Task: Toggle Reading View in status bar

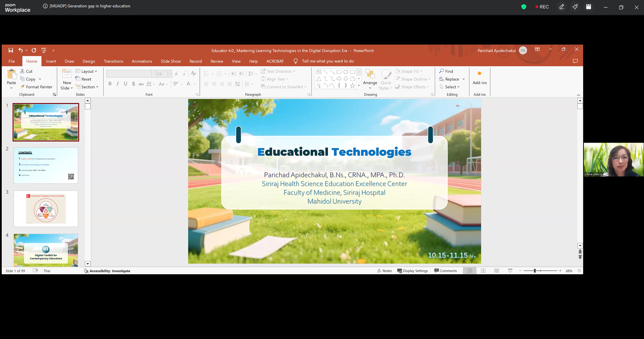Action: point(497,271)
